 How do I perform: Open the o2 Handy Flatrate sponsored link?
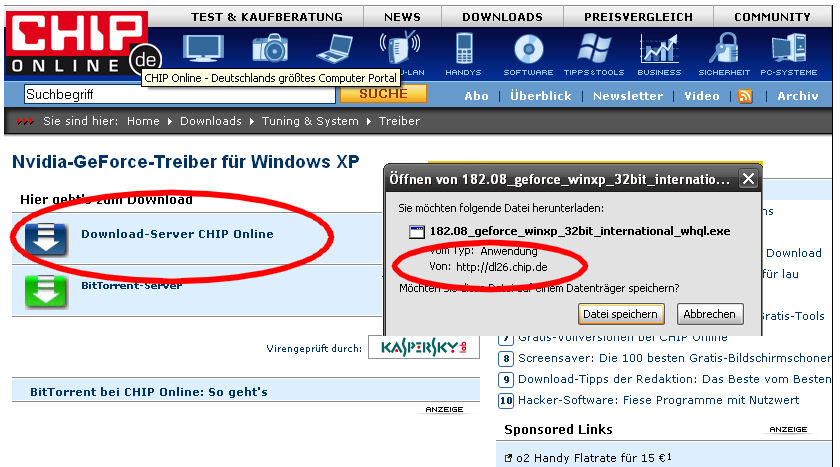click(x=594, y=458)
